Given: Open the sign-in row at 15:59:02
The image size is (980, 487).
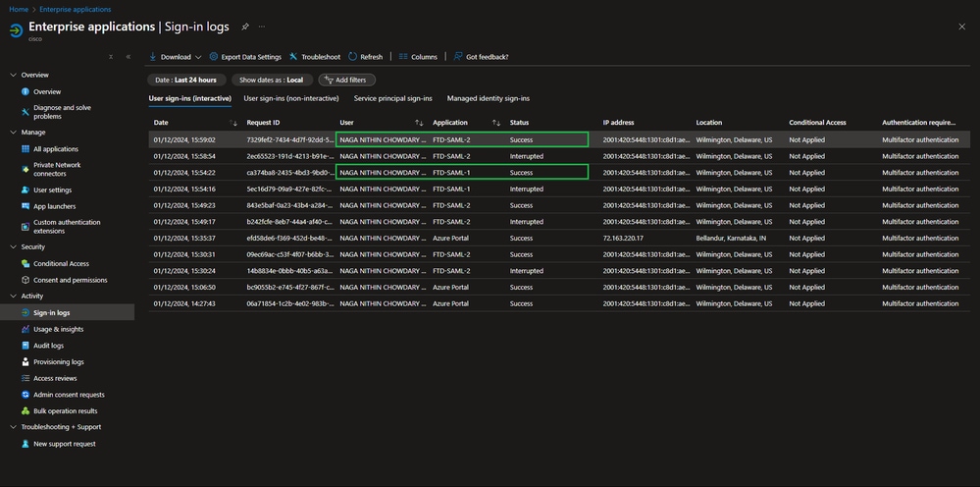Looking at the screenshot, I should point(559,139).
